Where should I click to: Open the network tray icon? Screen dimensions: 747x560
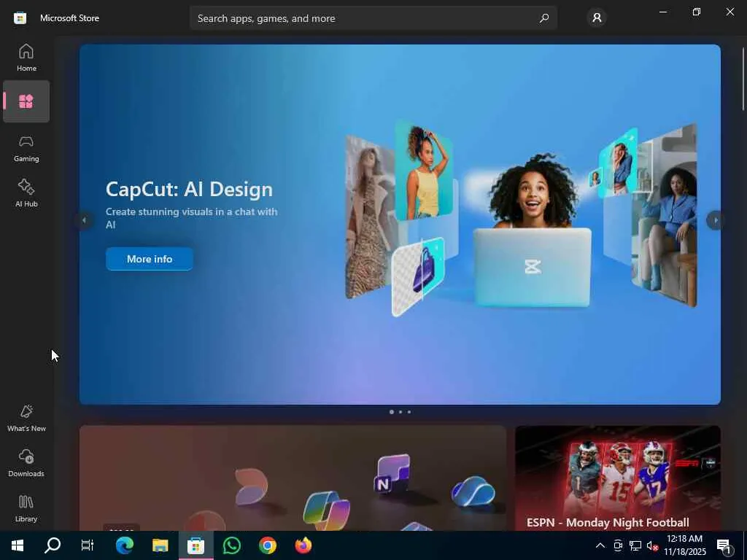pos(635,545)
